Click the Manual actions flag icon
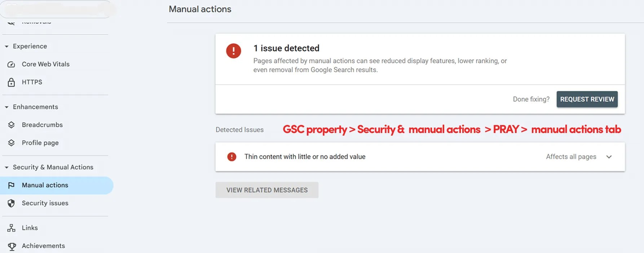This screenshot has height=253, width=644. (x=12, y=185)
